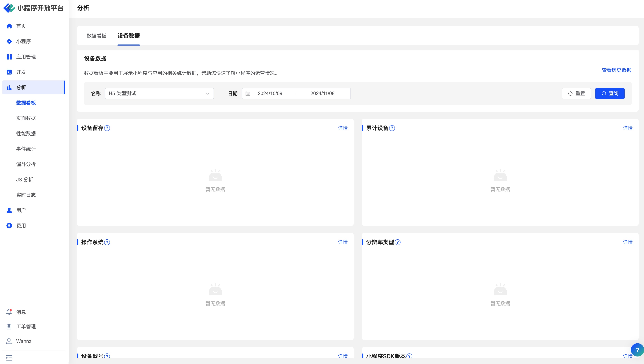
Task: Expand the 名称 dropdown H5 类型测试
Action: (159, 94)
